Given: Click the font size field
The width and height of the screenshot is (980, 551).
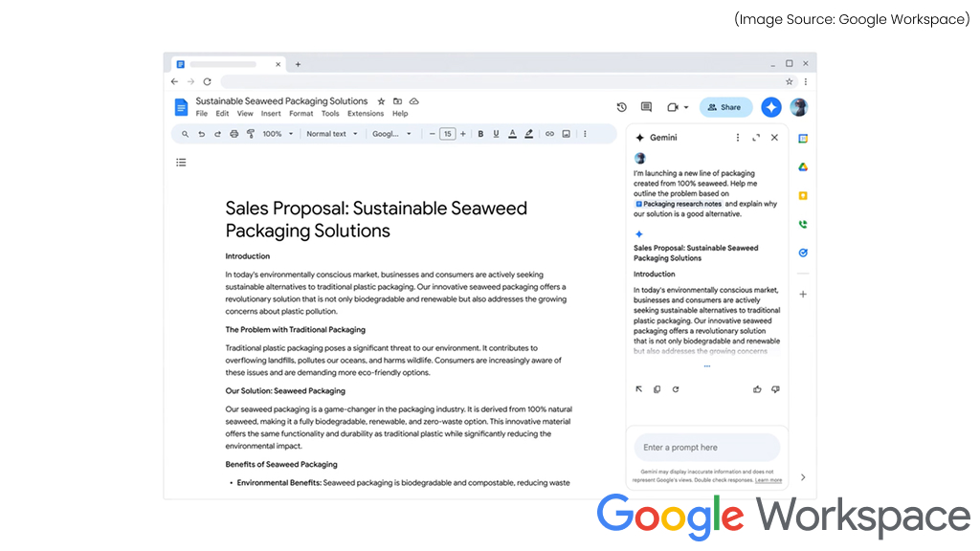Looking at the screenshot, I should (x=448, y=134).
